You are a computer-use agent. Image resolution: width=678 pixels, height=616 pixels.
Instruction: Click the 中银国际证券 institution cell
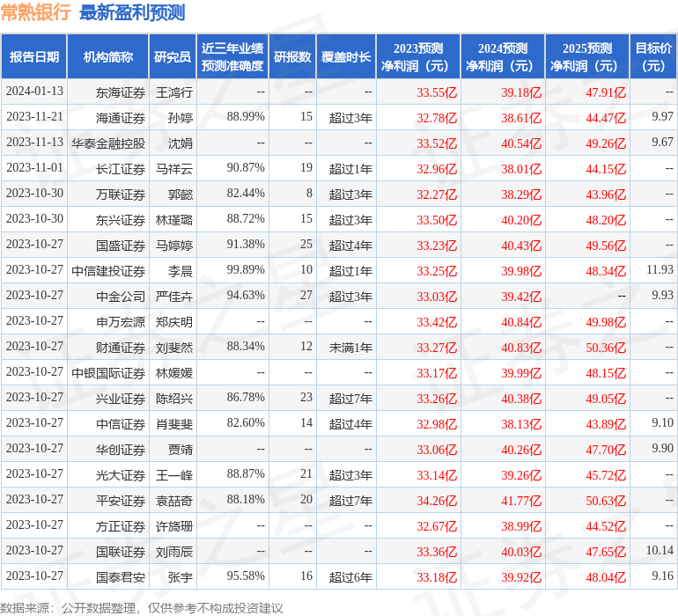coord(108,372)
